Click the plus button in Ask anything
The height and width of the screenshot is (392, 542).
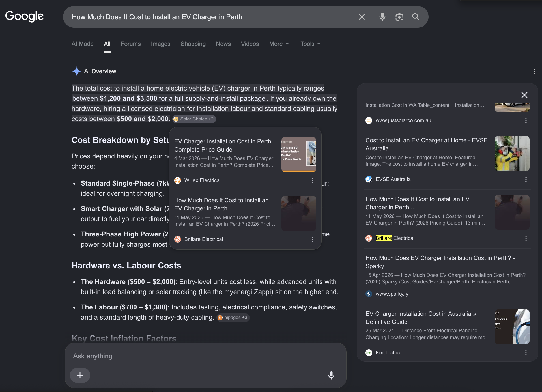[80, 375]
